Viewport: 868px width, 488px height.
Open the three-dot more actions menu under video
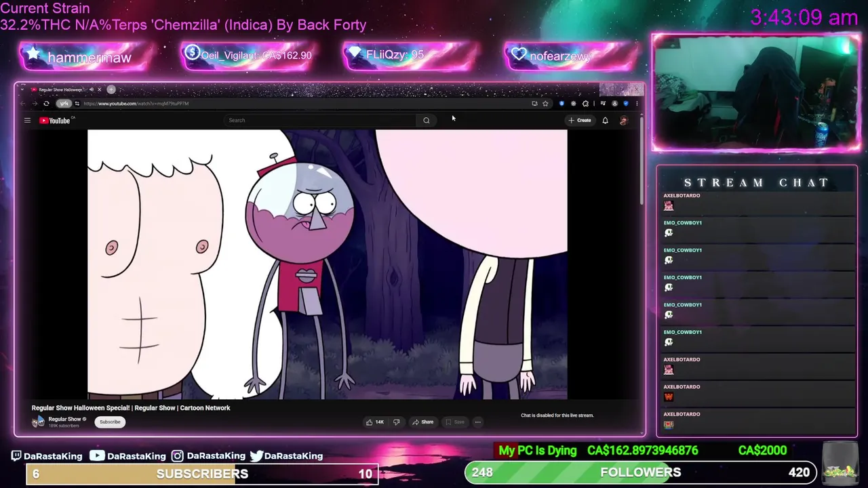477,422
